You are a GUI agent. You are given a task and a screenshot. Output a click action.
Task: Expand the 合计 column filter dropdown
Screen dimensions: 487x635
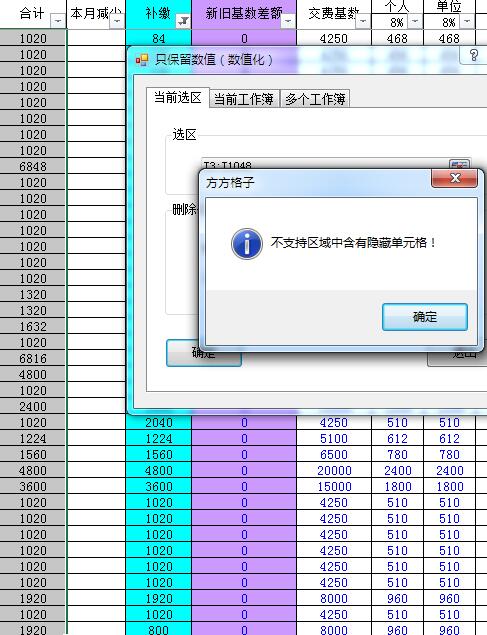(58, 21)
